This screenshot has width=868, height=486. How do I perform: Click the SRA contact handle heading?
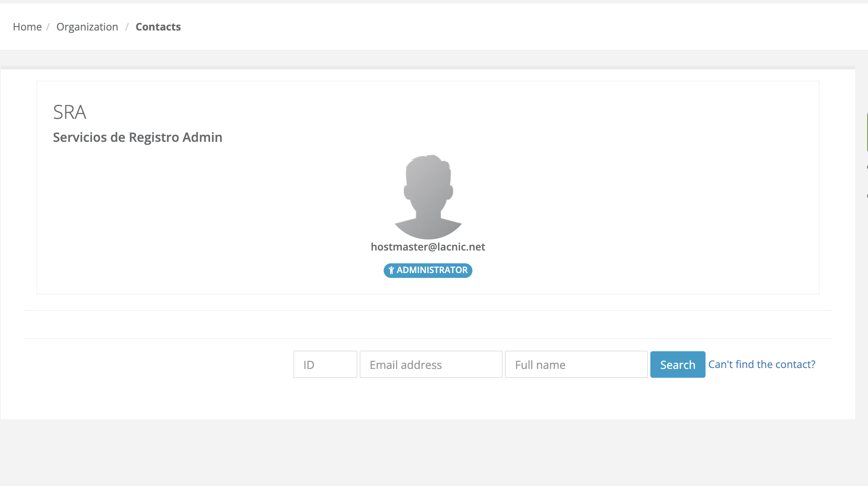pos(69,112)
